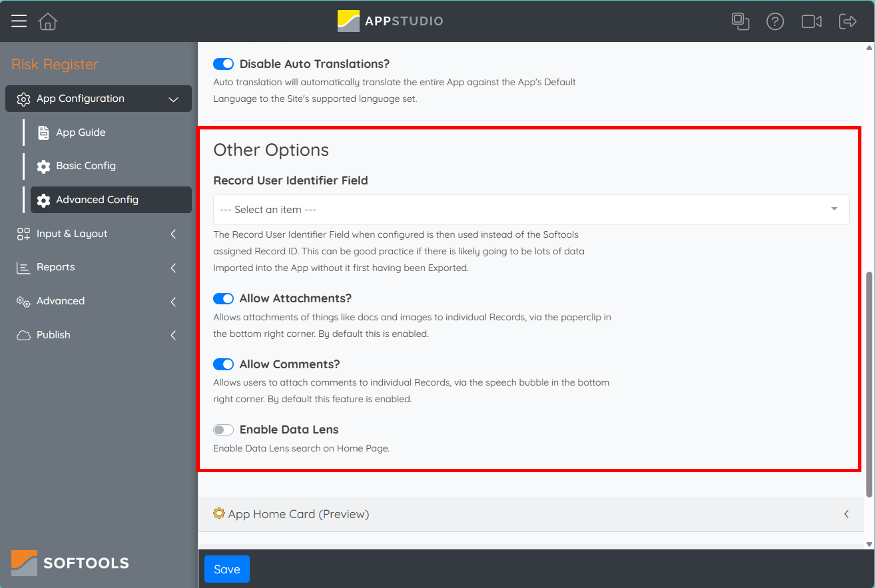Image resolution: width=875 pixels, height=588 pixels.
Task: Turn off Allow Comments
Action: [223, 364]
